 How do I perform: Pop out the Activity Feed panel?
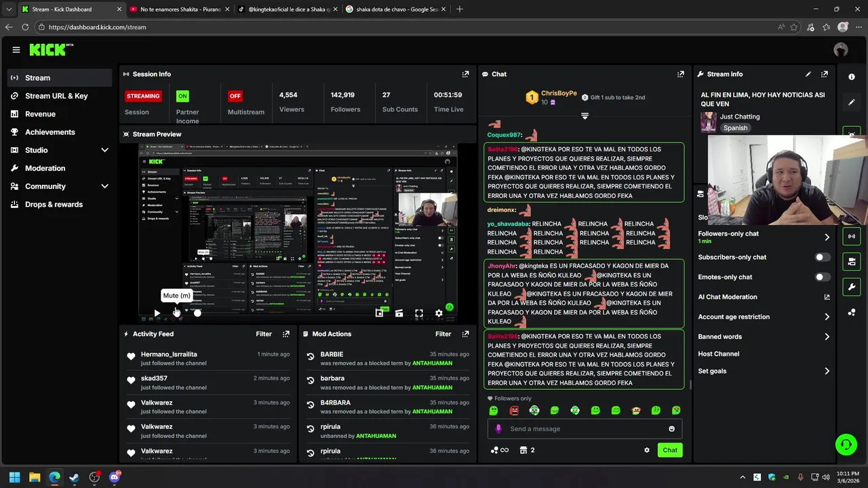click(x=285, y=333)
